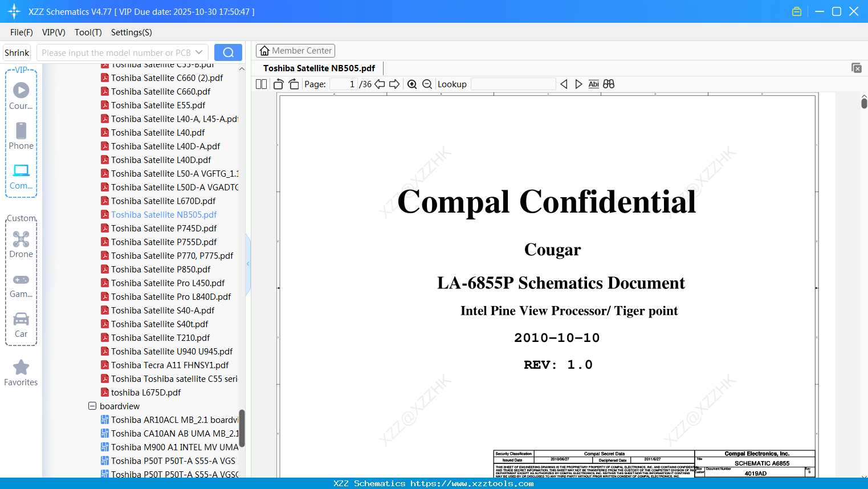Open the Tool(T) menu
Screen dimensions: 868x489
(x=88, y=32)
